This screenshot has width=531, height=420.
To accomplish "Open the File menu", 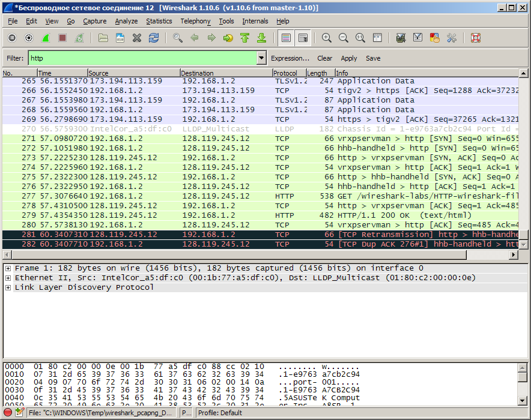I will pos(13,22).
